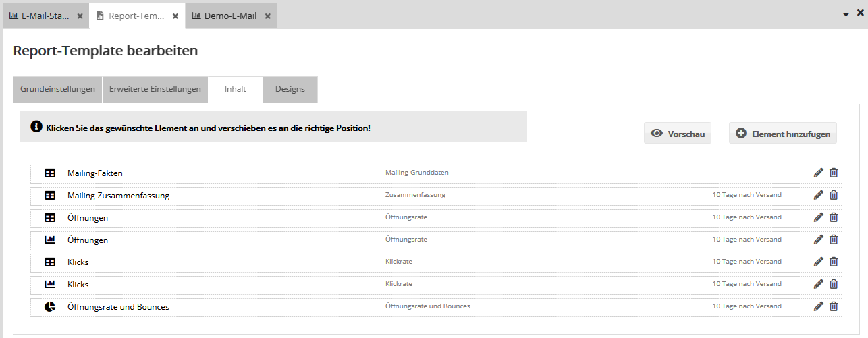Edit the Mailing-Zusammenfassung element
This screenshot has height=338, width=868.
(818, 195)
